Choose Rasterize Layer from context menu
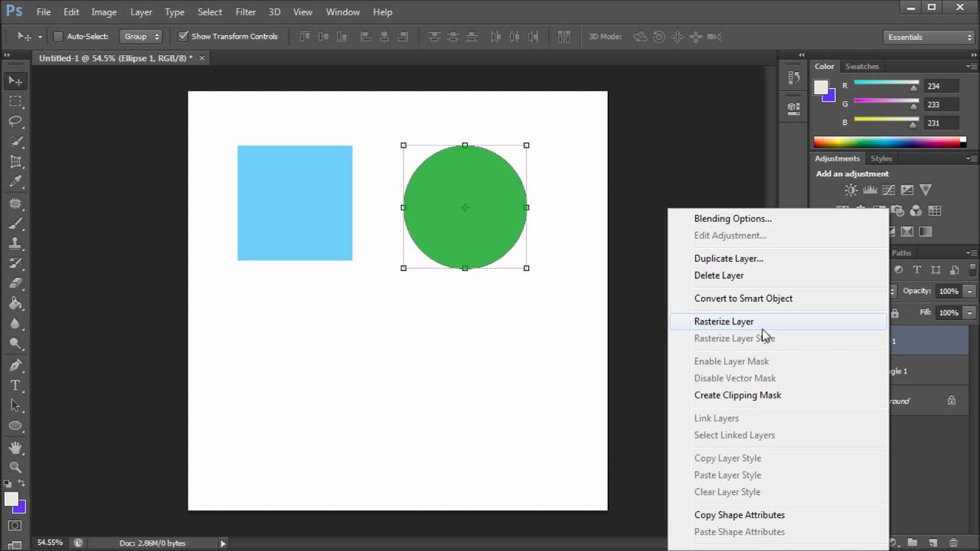 click(724, 321)
